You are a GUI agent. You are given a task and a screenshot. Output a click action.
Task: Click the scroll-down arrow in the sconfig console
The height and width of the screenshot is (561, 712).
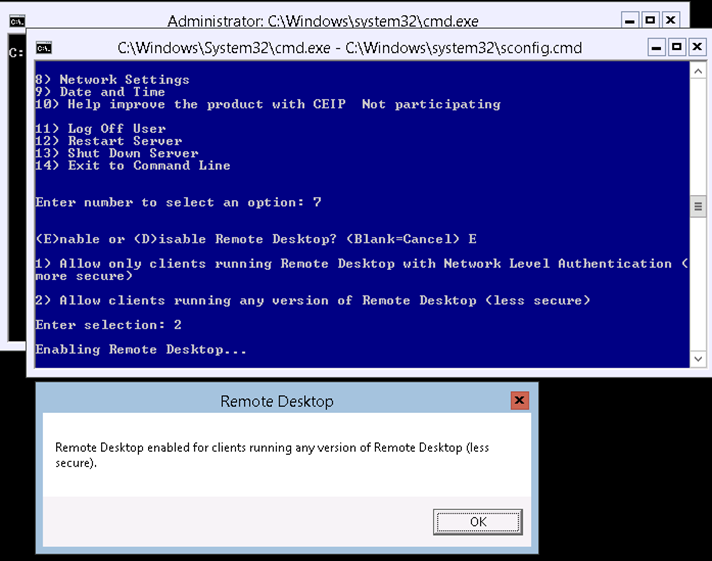pyautogui.click(x=698, y=359)
